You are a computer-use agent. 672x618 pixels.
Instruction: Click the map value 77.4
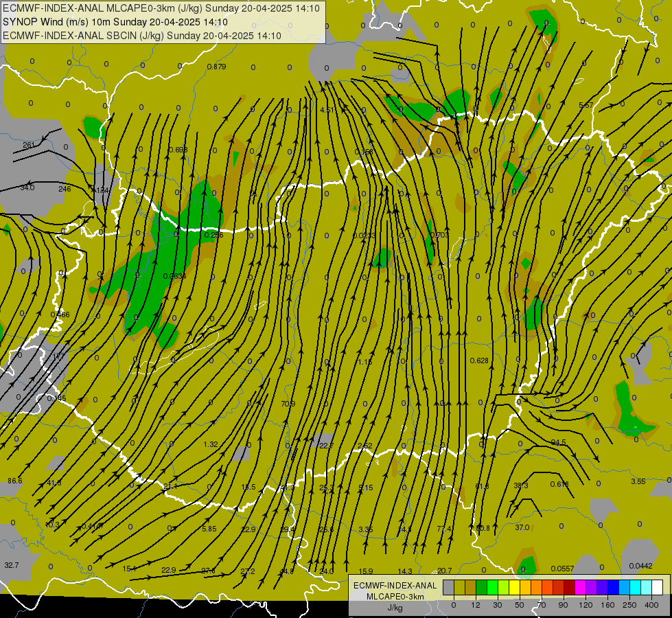click(x=444, y=529)
